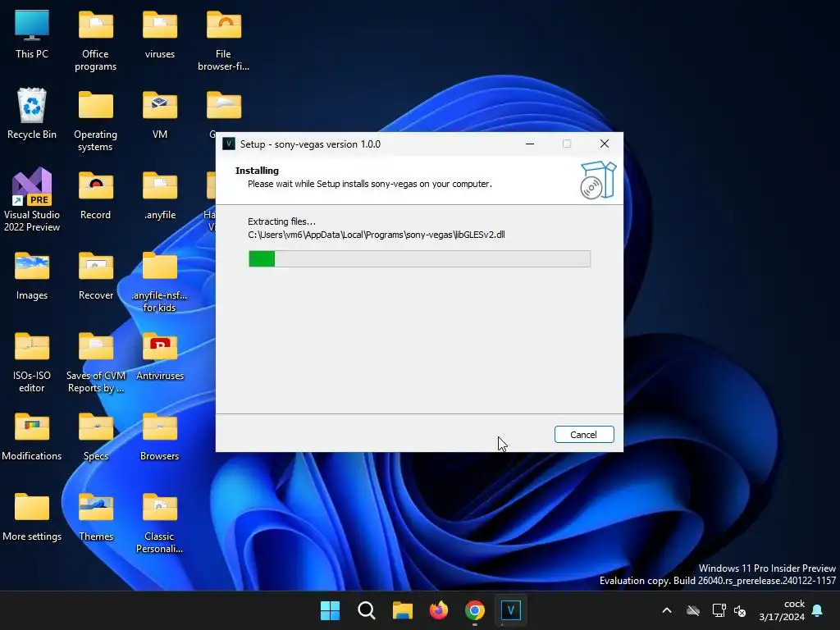Click the muted volume tray icon

tap(740, 610)
